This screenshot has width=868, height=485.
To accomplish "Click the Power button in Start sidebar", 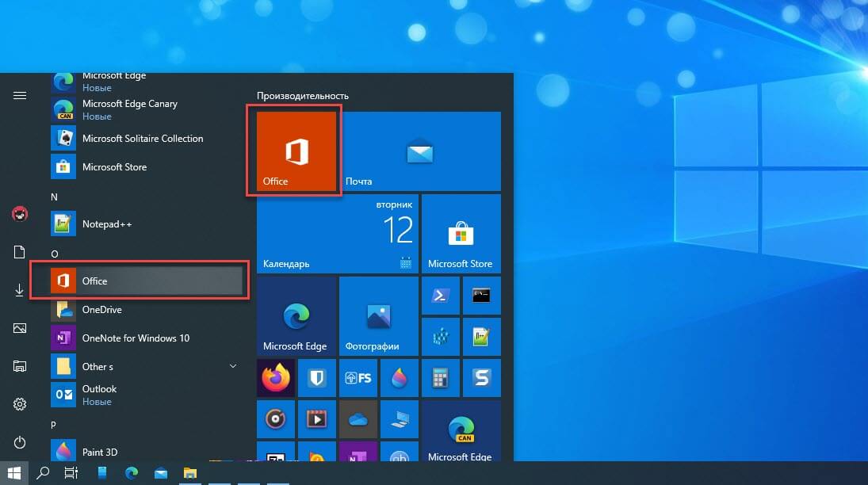I will [x=20, y=442].
